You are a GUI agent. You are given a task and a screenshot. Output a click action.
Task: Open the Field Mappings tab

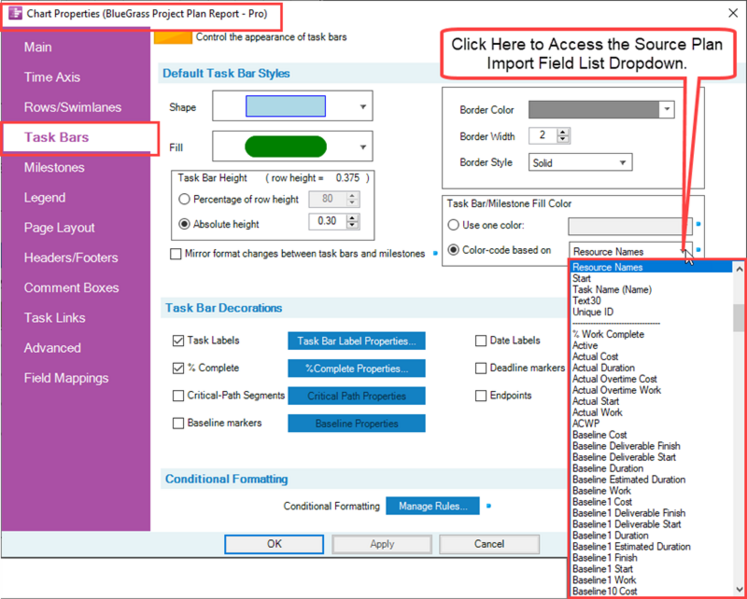(66, 378)
